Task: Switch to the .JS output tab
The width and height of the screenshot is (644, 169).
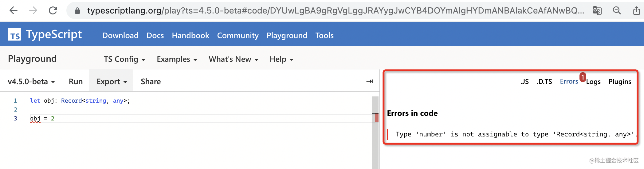Action: 525,82
